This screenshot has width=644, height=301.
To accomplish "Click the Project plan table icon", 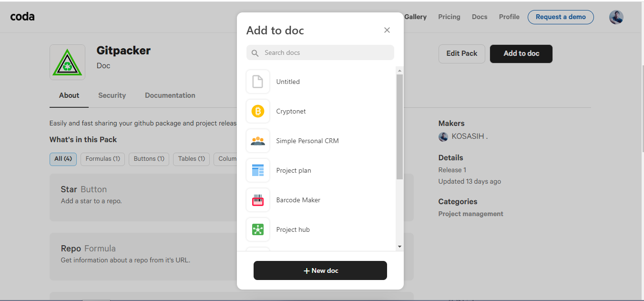I will pos(258,170).
